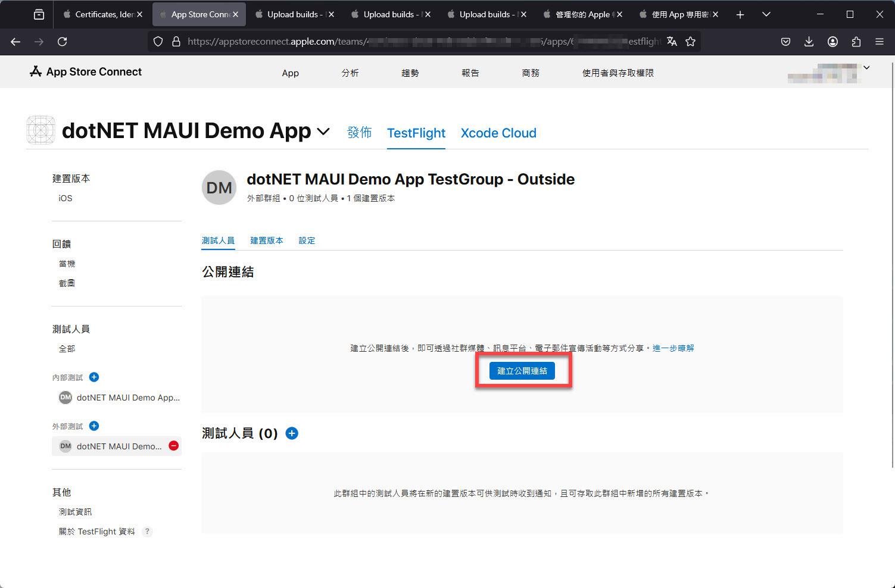Open a new browser tab with plus icon
Image resolution: width=895 pixels, height=588 pixels.
[740, 14]
